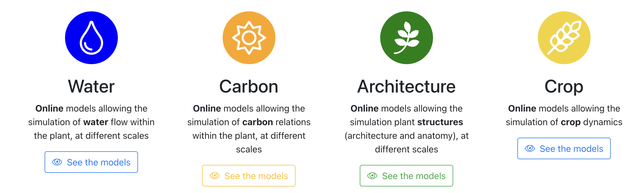Image resolution: width=644 pixels, height=193 pixels.
Task: Click the yellow wheat Crop icon
Action: 564,38
